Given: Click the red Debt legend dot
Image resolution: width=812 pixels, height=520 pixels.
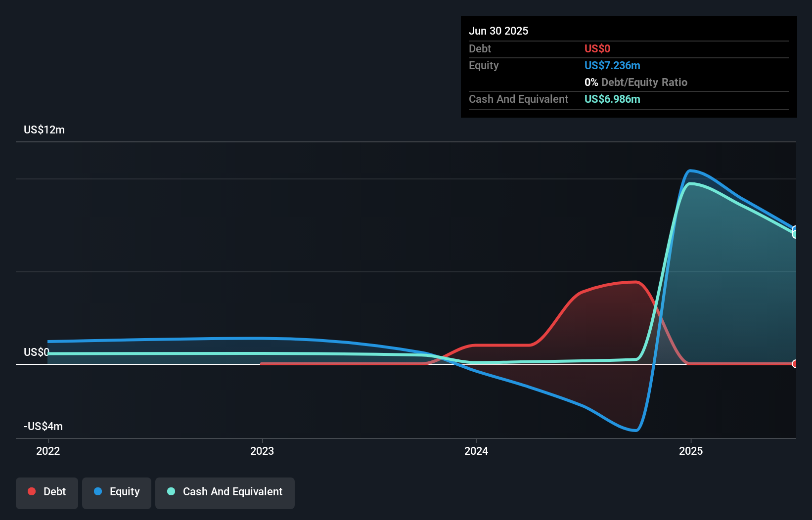Looking at the screenshot, I should [x=32, y=491].
